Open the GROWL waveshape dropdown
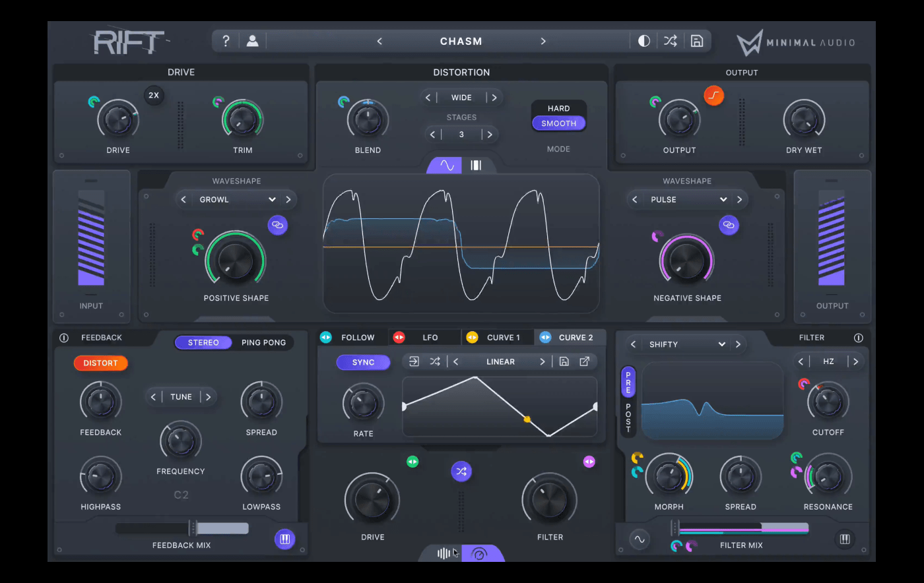Viewport: 924px width, 583px height. (x=238, y=199)
